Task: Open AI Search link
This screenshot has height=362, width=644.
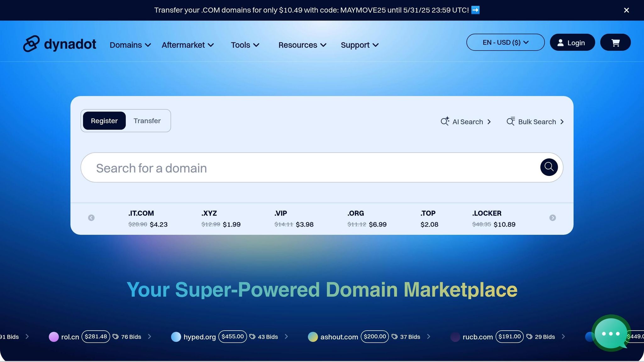Action: coord(466,122)
